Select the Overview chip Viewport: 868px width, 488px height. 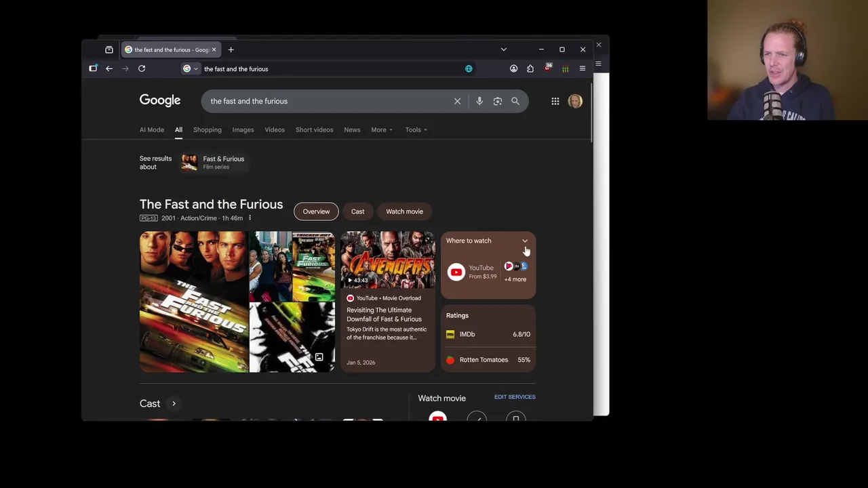point(316,211)
